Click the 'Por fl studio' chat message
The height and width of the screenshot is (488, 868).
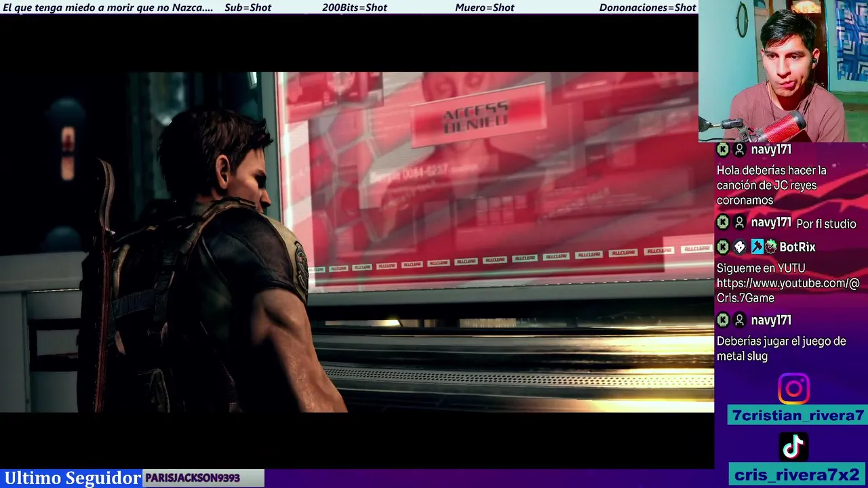(x=826, y=224)
